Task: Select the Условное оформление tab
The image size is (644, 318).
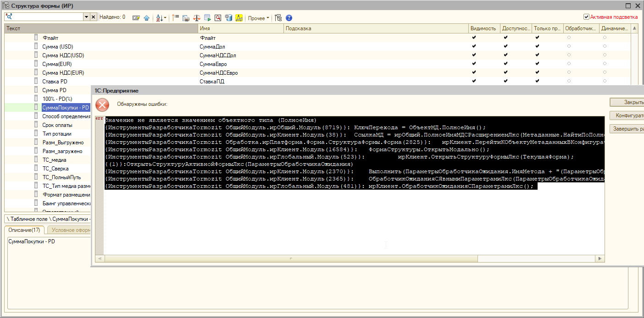Action: [70, 230]
